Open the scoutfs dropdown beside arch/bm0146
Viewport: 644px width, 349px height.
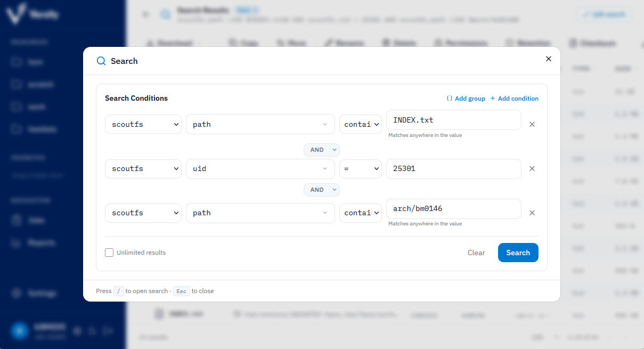(143, 213)
